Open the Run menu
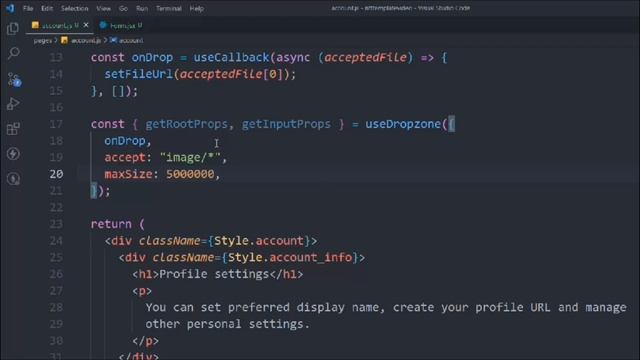Screen dimensions: 640x360 pyautogui.click(x=142, y=9)
